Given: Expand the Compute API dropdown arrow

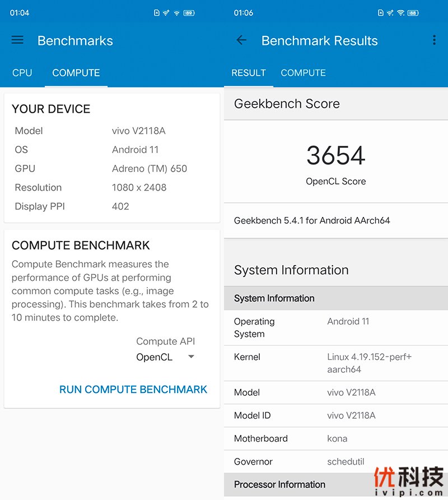Looking at the screenshot, I should tap(191, 357).
